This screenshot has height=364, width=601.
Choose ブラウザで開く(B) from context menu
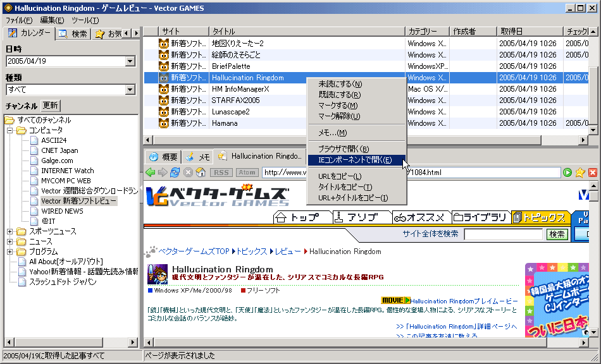pyautogui.click(x=357, y=149)
